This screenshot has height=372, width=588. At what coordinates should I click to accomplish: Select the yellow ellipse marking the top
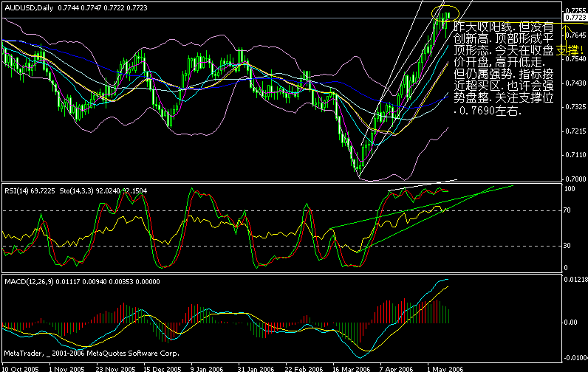445,13
